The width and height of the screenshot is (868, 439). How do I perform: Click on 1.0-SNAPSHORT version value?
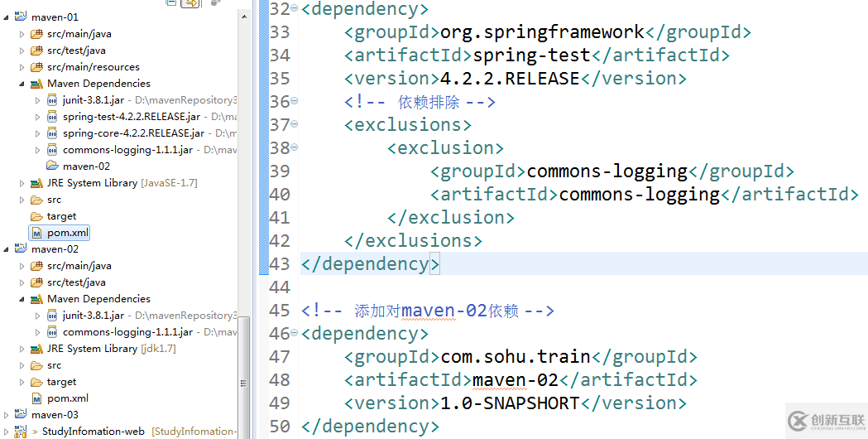[510, 403]
